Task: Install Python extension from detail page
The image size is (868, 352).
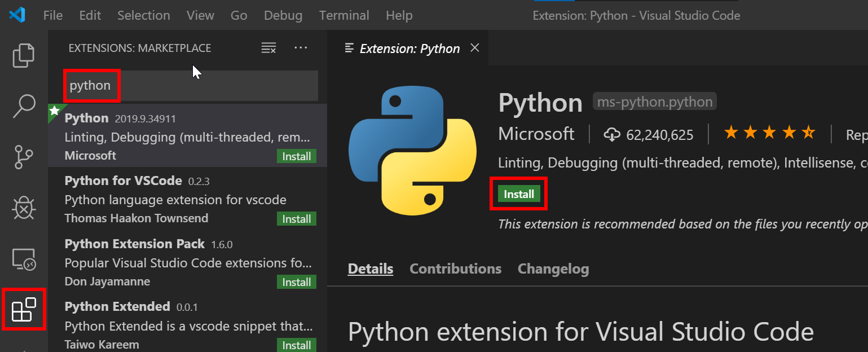Action: (519, 194)
